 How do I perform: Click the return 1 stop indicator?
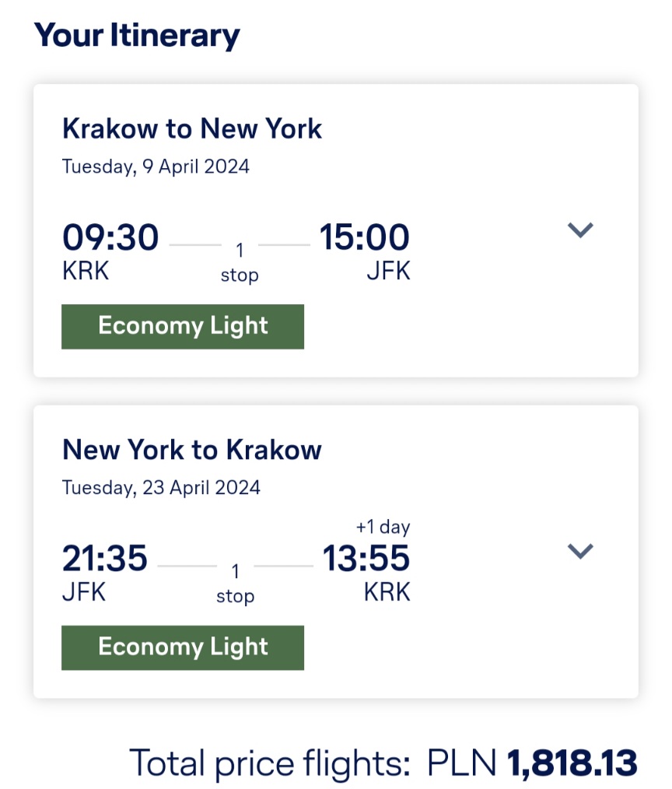coord(235,584)
